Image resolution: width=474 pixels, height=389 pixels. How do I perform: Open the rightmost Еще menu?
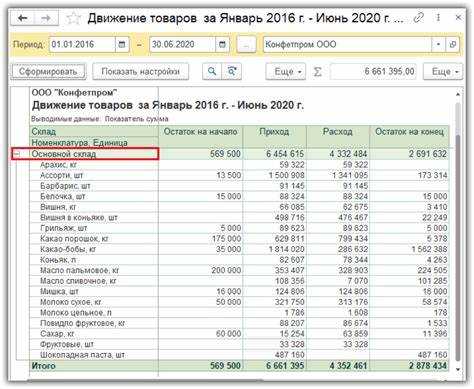(443, 71)
